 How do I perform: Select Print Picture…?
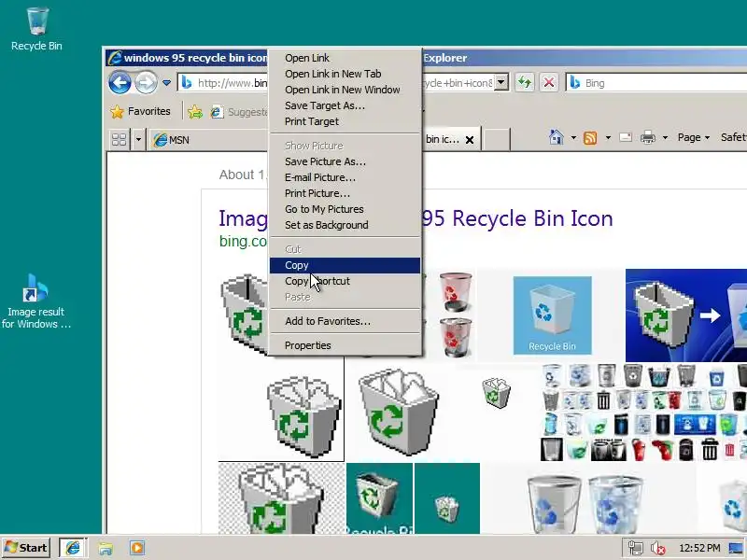click(x=345, y=193)
